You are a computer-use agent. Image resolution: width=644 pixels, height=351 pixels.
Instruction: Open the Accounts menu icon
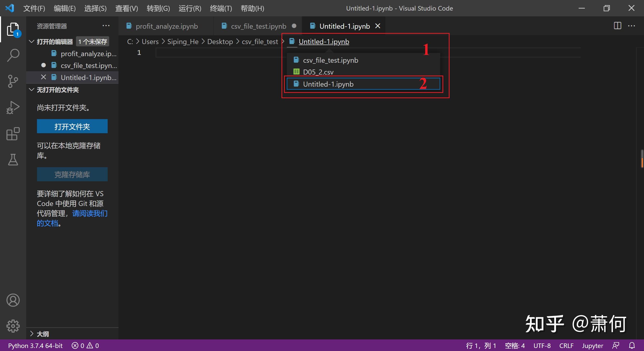[13, 300]
